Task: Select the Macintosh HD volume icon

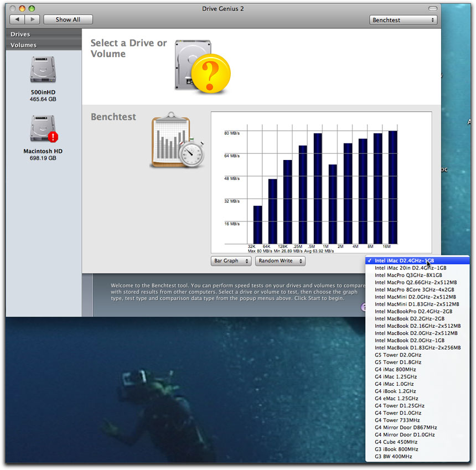Action: point(43,128)
